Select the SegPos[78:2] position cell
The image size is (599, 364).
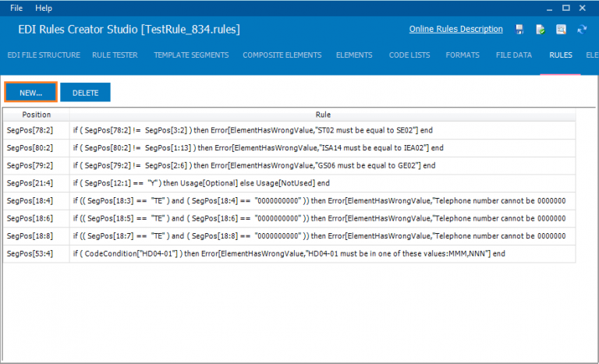pyautogui.click(x=37, y=130)
